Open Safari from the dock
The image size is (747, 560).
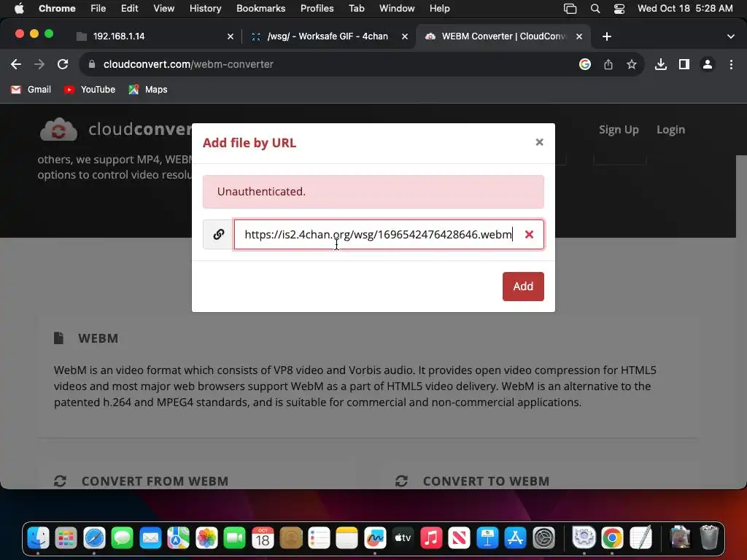pyautogui.click(x=94, y=538)
